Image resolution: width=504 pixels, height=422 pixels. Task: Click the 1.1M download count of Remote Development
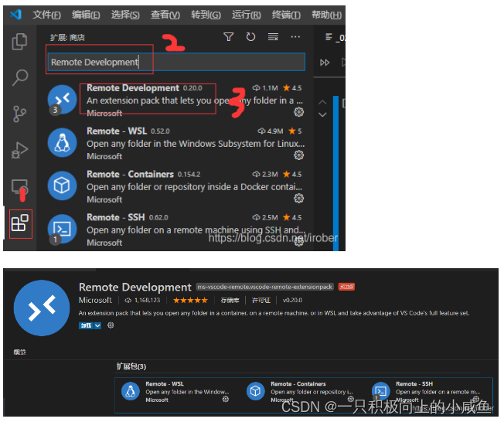[265, 88]
